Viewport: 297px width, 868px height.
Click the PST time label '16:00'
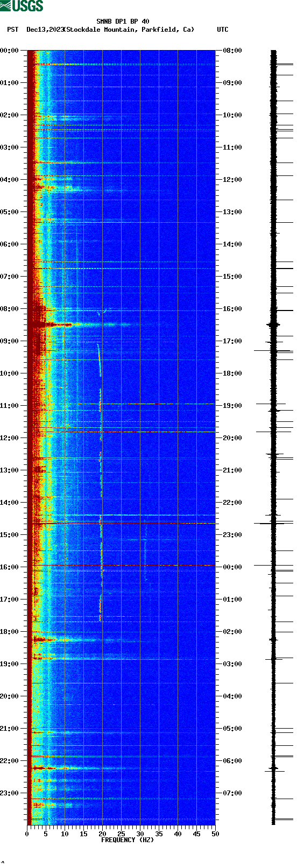10,567
